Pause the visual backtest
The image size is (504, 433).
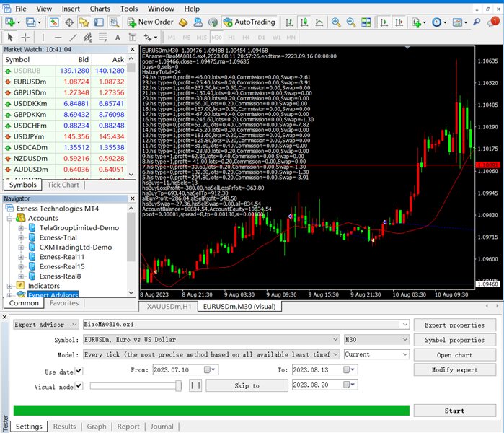195,385
